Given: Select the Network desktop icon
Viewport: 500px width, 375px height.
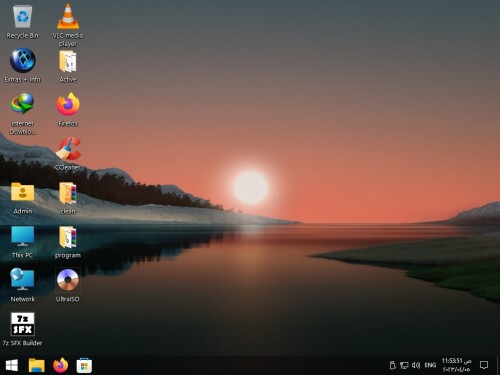Looking at the screenshot, I should (x=22, y=285).
